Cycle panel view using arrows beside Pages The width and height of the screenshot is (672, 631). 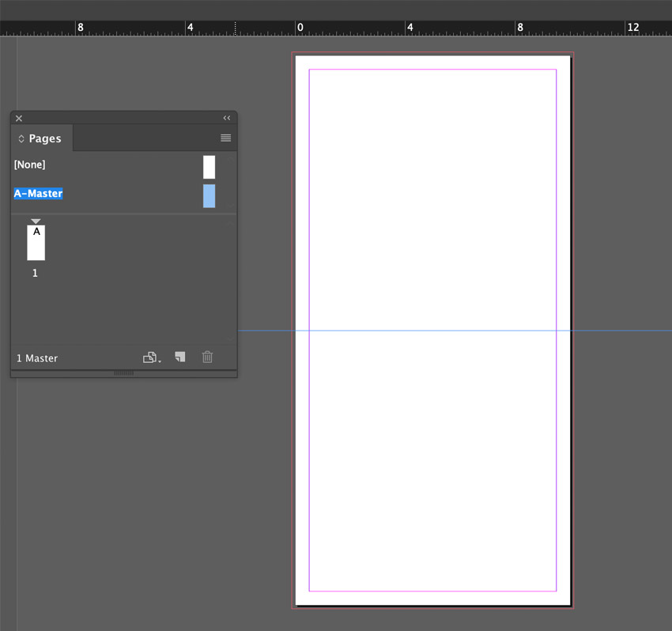tap(21, 138)
